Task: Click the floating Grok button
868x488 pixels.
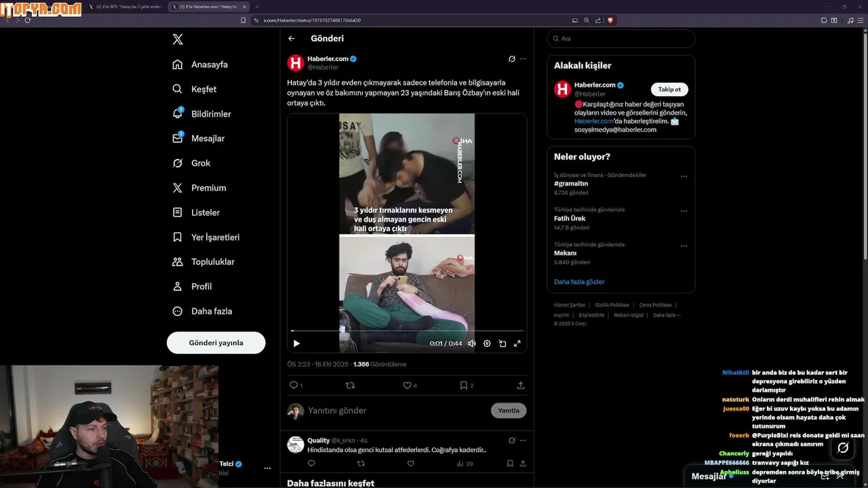Action: pyautogui.click(x=843, y=448)
